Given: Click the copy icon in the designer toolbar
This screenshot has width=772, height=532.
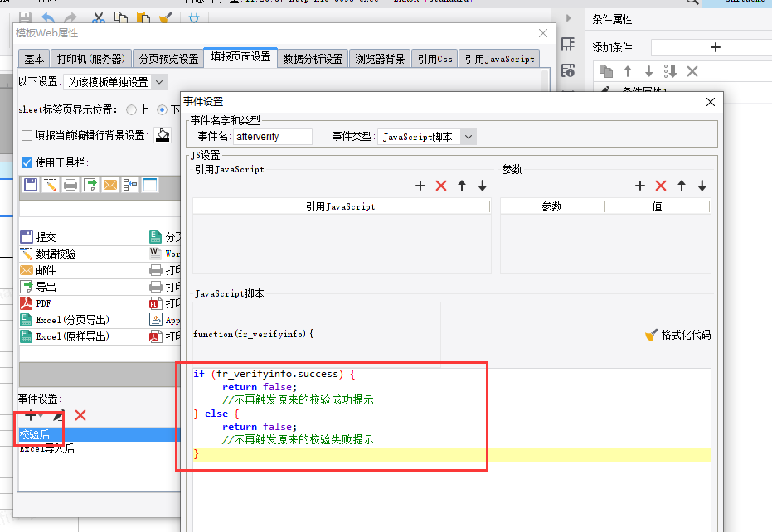Looking at the screenshot, I should coord(120,18).
